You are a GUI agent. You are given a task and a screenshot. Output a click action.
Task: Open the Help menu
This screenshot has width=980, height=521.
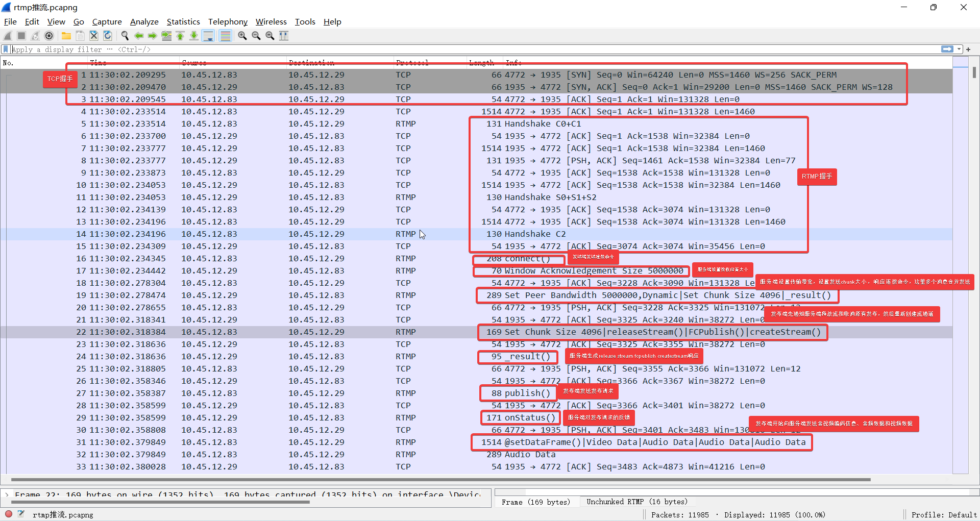click(x=332, y=22)
